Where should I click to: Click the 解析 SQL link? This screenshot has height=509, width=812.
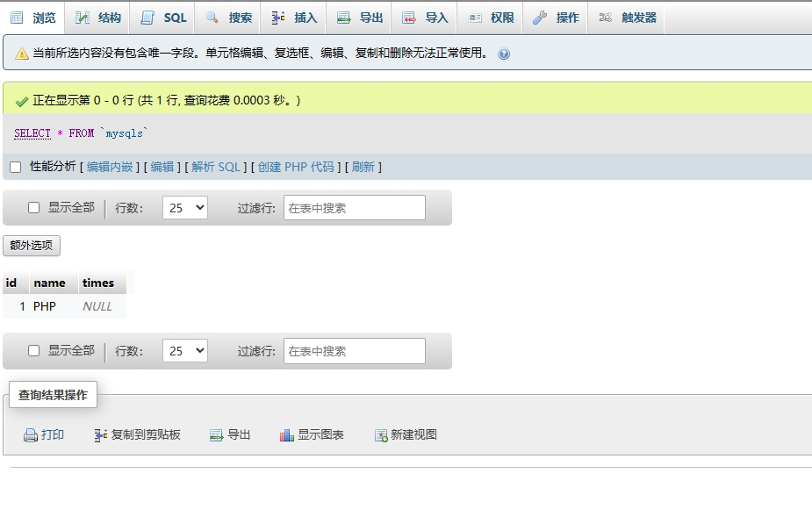click(219, 166)
